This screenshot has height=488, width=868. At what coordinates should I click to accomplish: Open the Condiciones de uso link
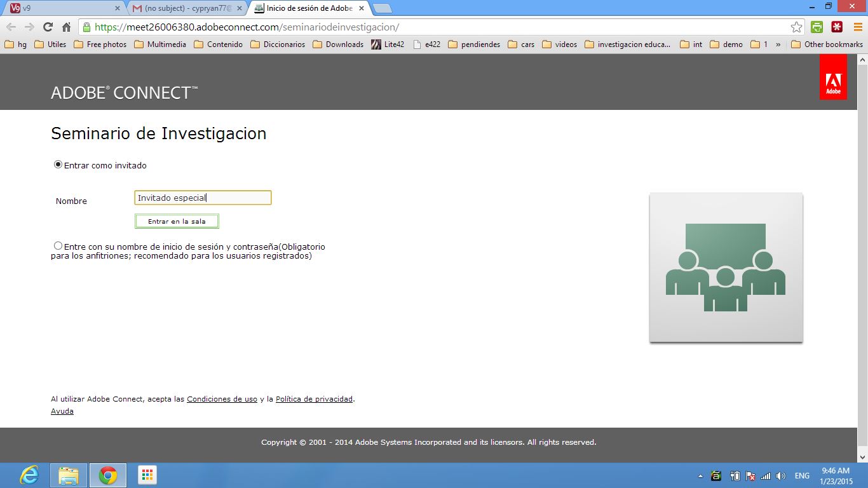222,399
